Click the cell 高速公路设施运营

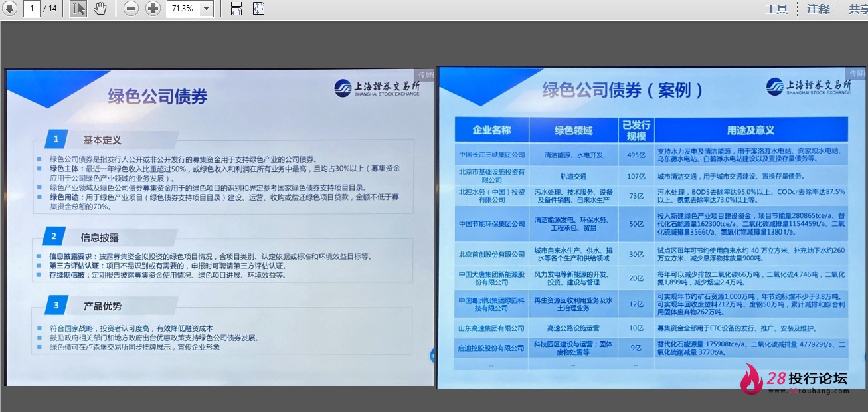coord(573,328)
